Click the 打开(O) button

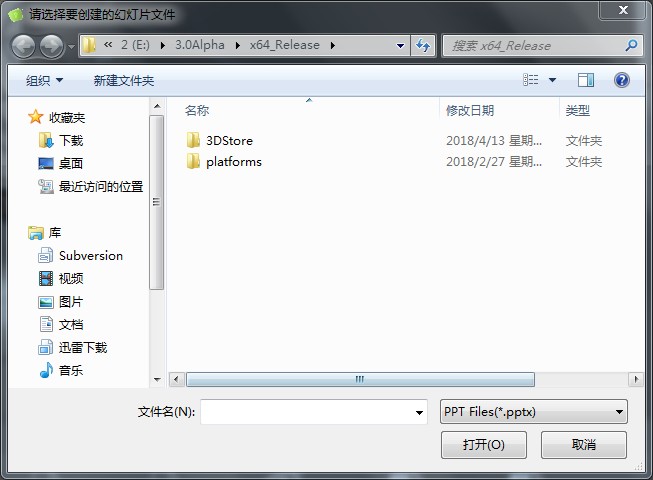[x=484, y=445]
